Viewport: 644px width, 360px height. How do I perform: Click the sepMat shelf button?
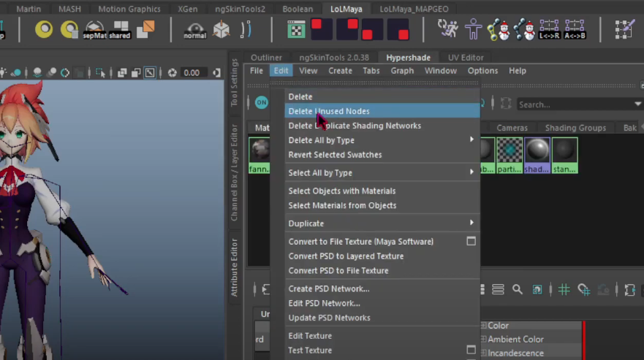[x=94, y=30]
